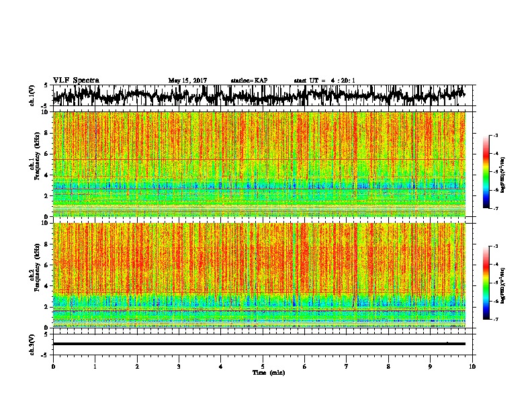Click time axis tick label "3"
This screenshot has width=532, height=411.
(179, 367)
